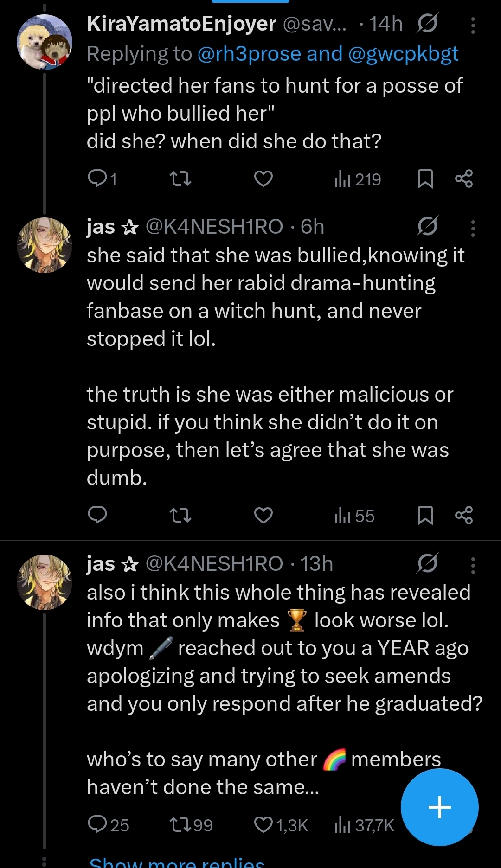501x868 pixels.
Task: Tap the blue compose tweet button
Action: 439,807
